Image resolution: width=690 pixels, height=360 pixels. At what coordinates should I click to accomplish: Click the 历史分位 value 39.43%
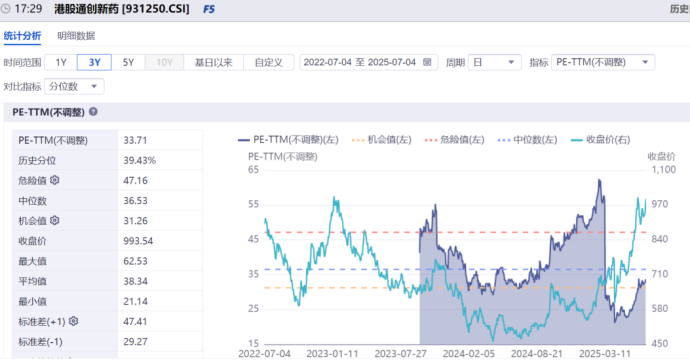139,161
